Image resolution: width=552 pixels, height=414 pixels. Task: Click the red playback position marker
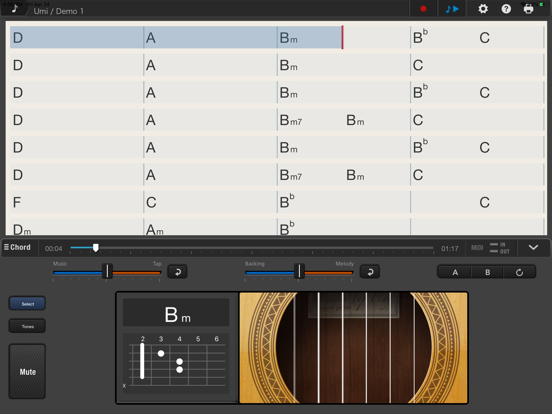point(342,37)
